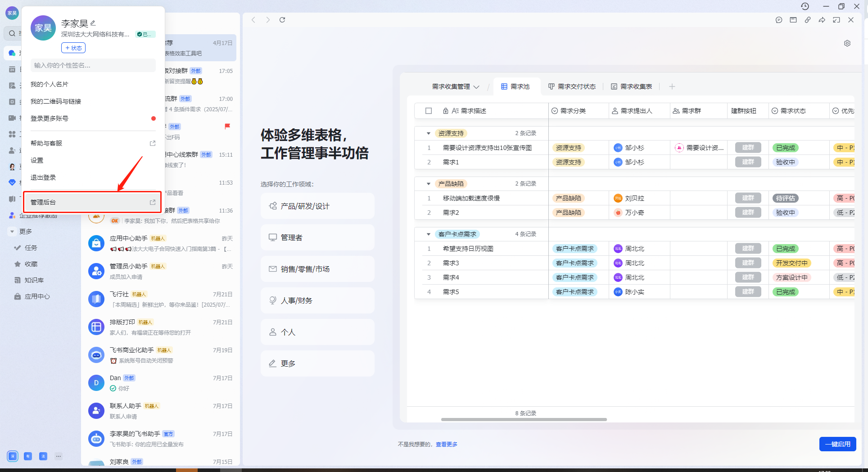This screenshot has height=472, width=868.
Task: Switch to the 需求交付状态 tab
Action: pos(572,86)
